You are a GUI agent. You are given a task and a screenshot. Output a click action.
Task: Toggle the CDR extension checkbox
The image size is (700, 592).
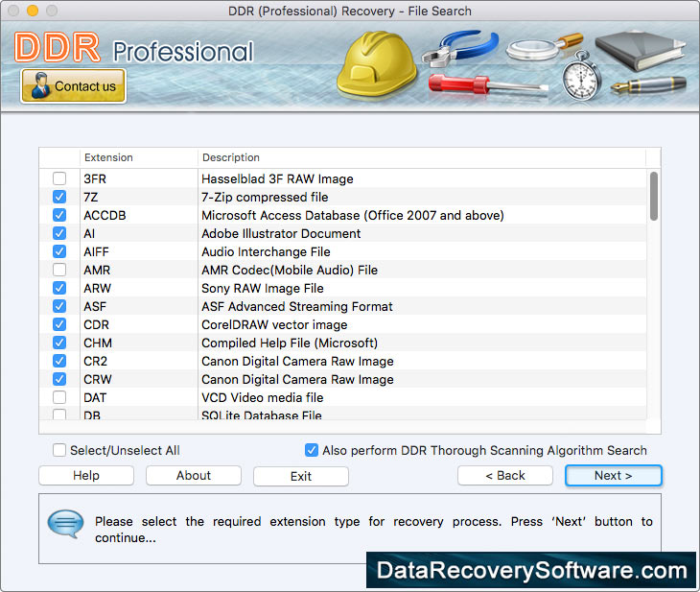(59, 324)
